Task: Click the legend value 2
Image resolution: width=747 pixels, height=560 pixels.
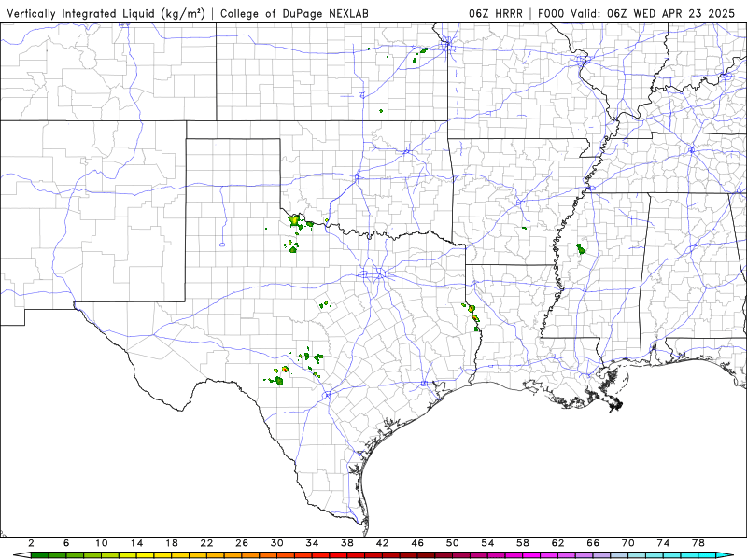Action: pos(31,543)
